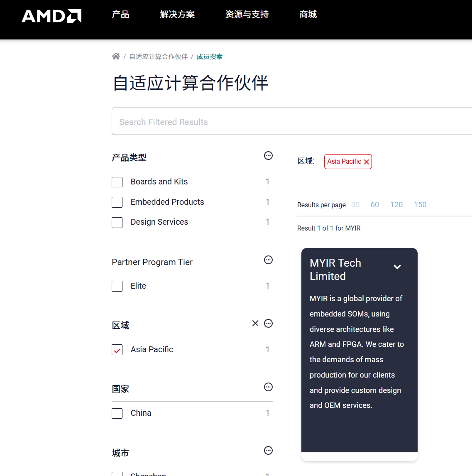Open the 资源与支持 menu
This screenshot has width=472, height=476.
(x=247, y=15)
